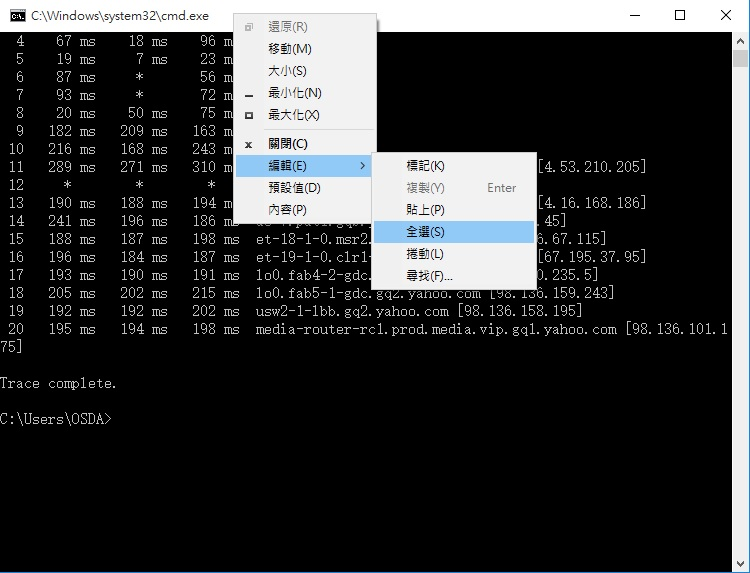Maximize the cmd window from title bar
The width and height of the screenshot is (750, 573).
pos(680,16)
